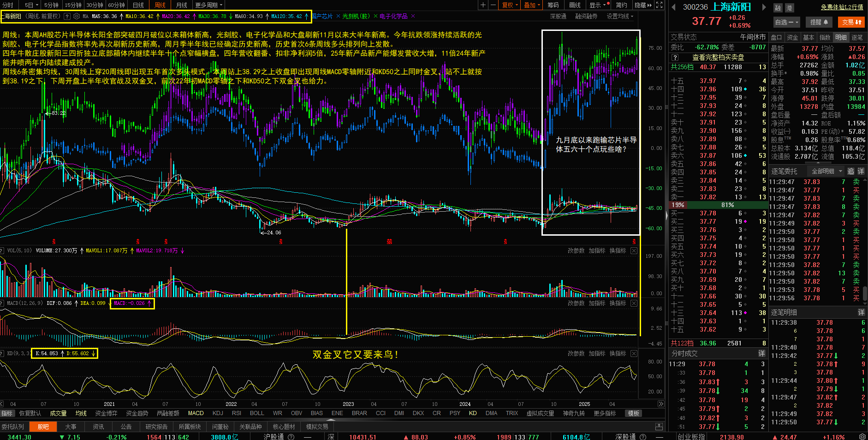
Task: Enable the KDJ indicator
Action: [x=218, y=413]
